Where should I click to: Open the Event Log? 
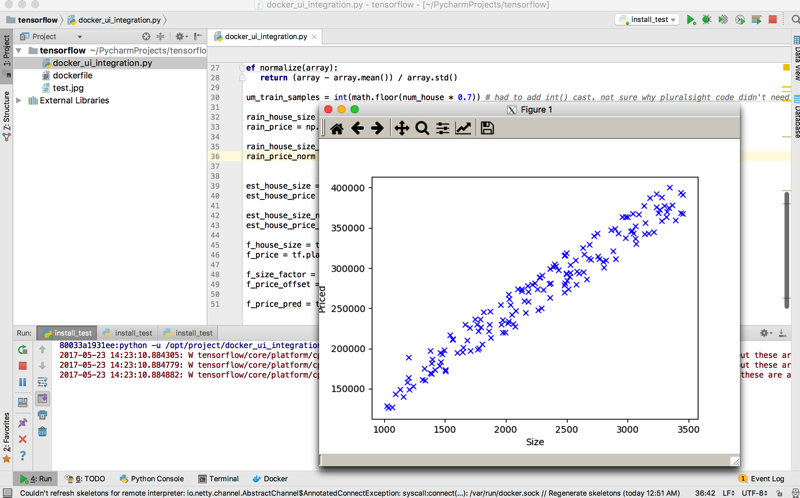click(761, 479)
